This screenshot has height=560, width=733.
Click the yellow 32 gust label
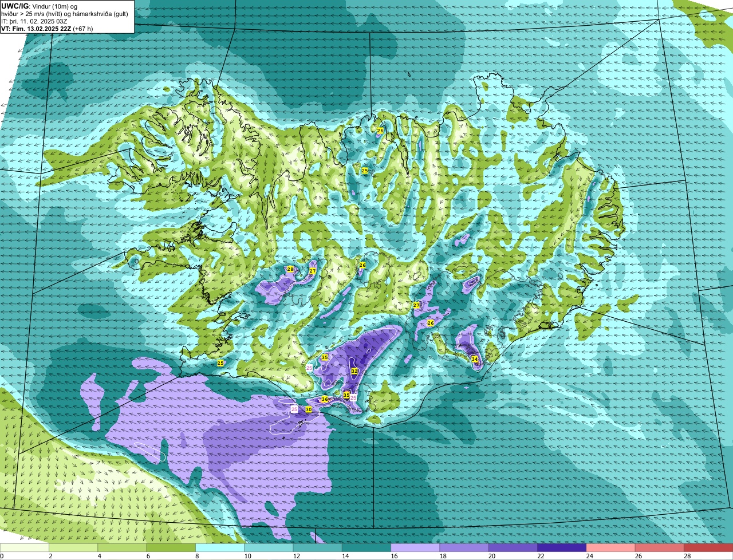pos(354,371)
